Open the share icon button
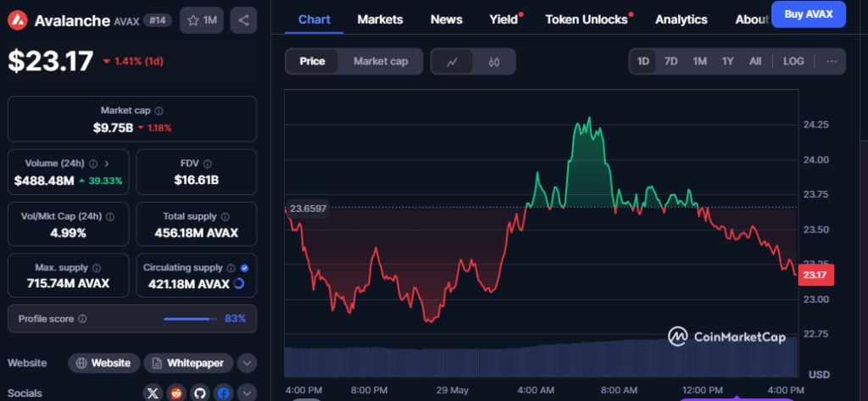Image resolution: width=868 pixels, height=401 pixels. coord(243,20)
